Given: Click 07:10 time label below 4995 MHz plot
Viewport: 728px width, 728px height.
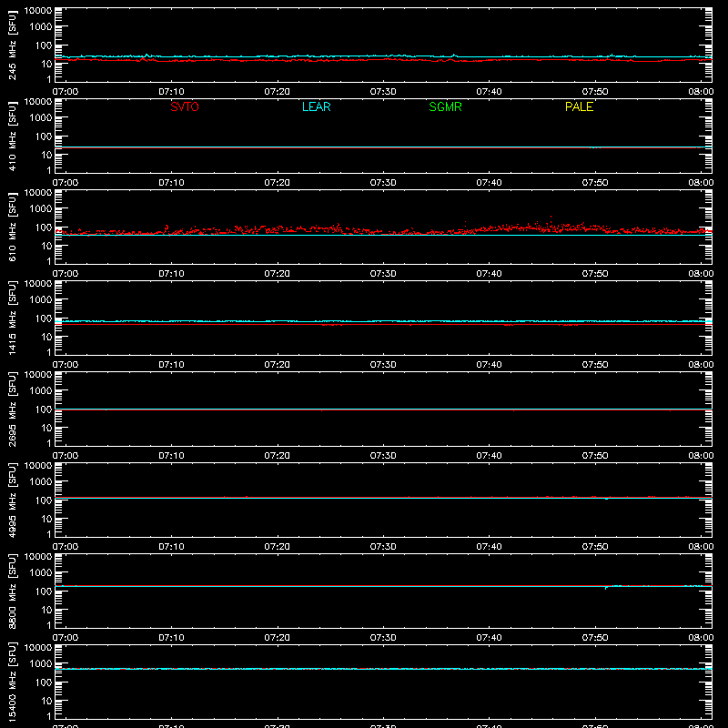Looking at the screenshot, I should (x=171, y=547).
